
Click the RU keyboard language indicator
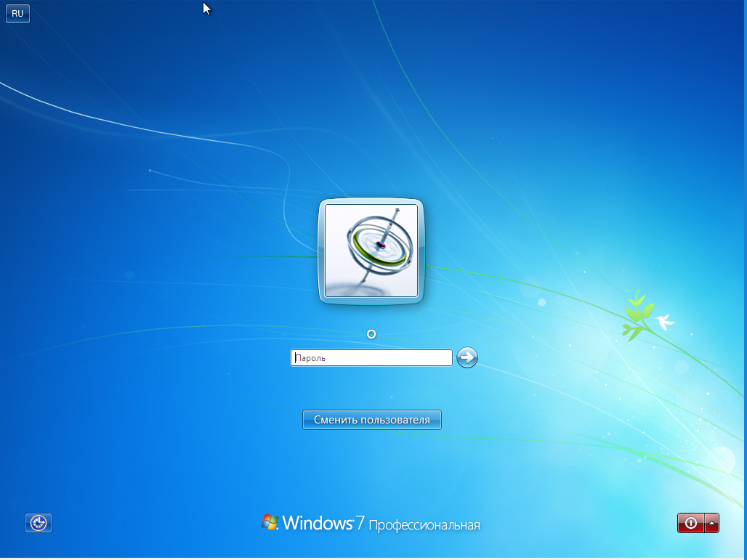17,14
